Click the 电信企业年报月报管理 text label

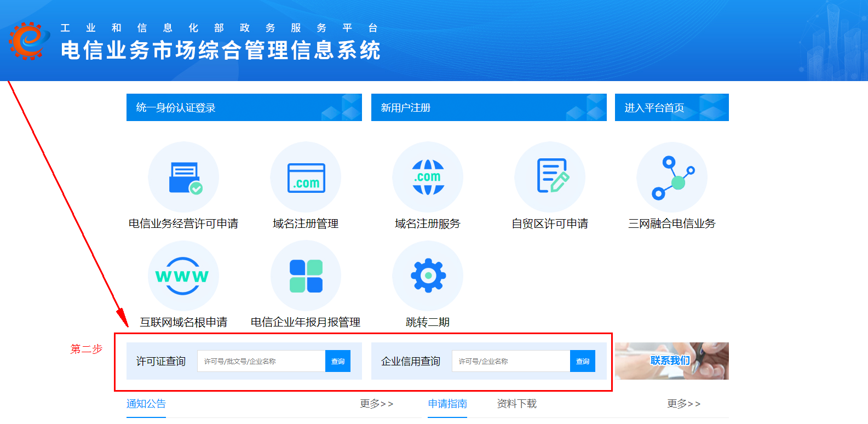306,322
